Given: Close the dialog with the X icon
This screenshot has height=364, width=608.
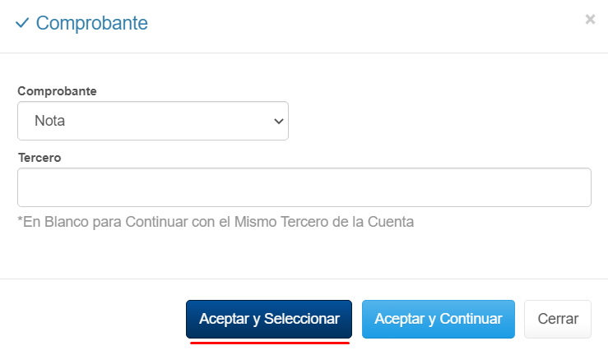Looking at the screenshot, I should 590,19.
